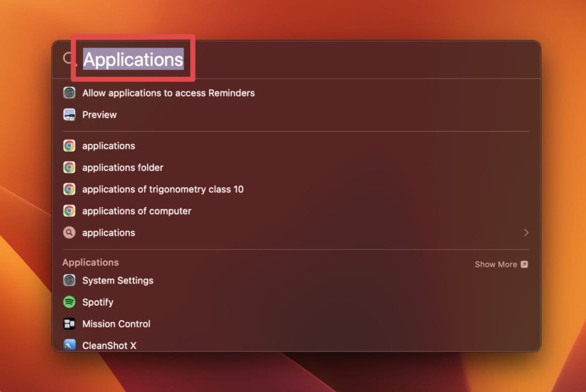Click the CleanShot X app icon
The image size is (586, 392).
tap(69, 346)
